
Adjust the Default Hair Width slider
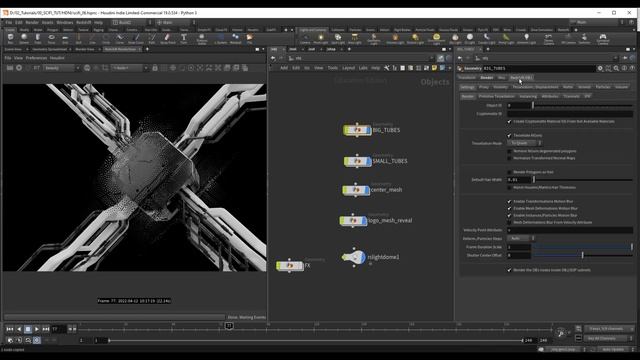[x=582, y=180]
